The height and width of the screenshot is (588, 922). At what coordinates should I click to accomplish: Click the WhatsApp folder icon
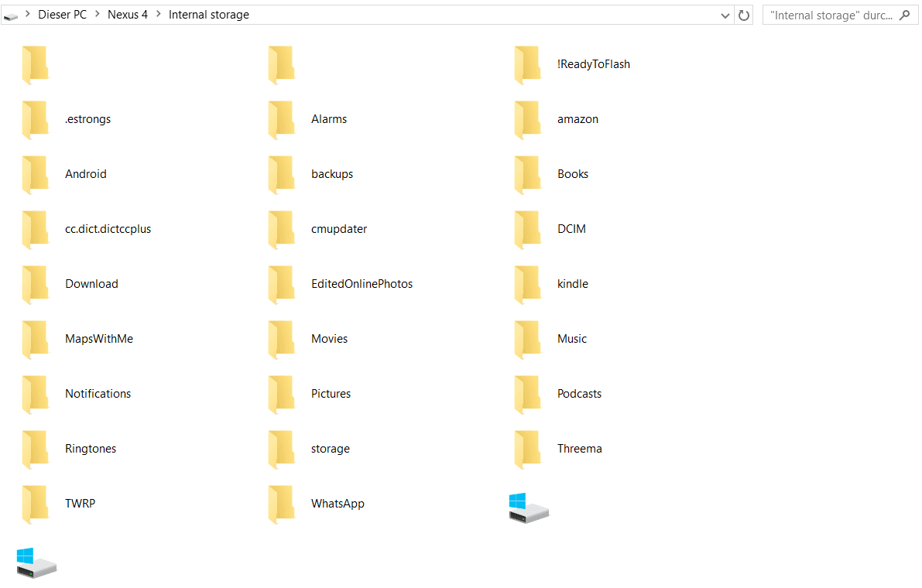(x=282, y=504)
